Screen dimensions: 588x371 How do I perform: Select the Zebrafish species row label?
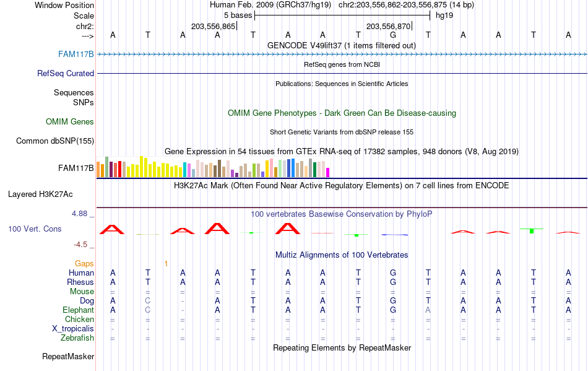tap(77, 338)
